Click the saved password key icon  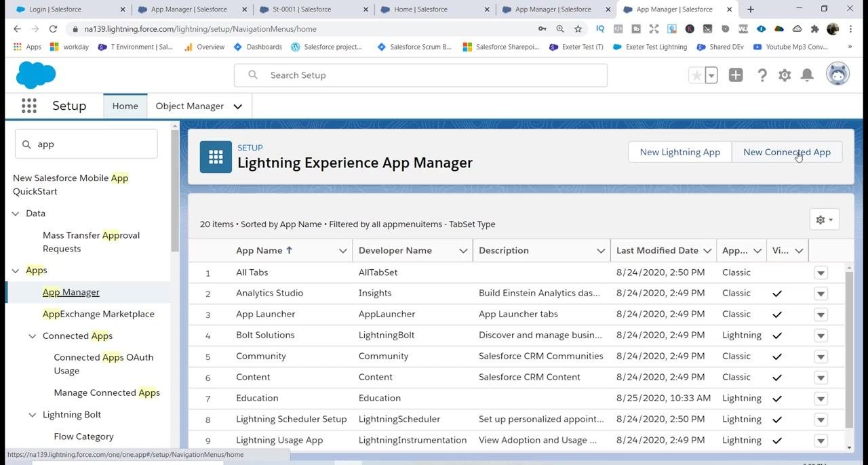pos(542,29)
